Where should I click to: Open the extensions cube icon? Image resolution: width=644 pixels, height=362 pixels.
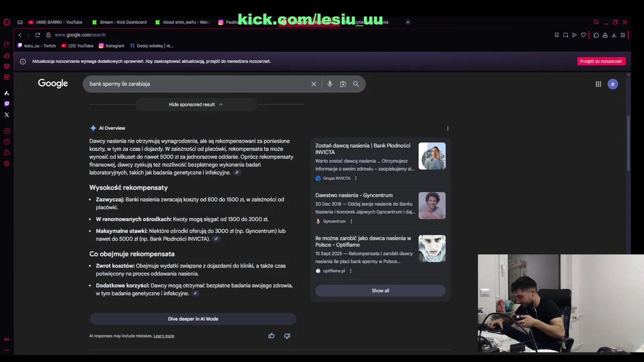point(596,35)
